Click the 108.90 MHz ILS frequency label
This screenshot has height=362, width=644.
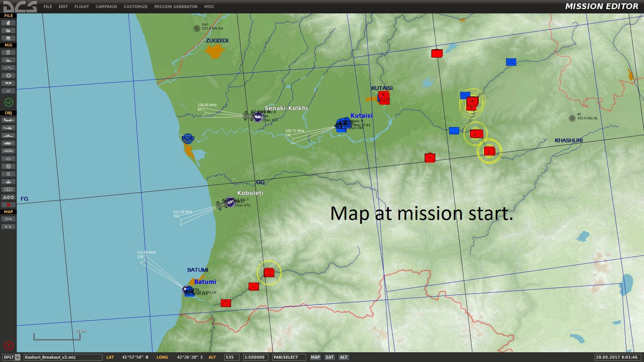207,105
